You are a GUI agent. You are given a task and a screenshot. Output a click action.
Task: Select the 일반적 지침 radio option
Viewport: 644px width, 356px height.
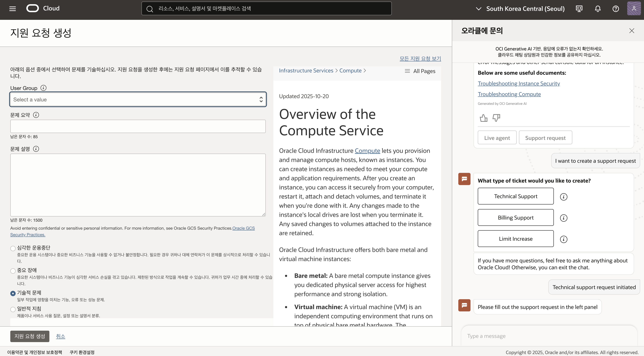pos(13,309)
